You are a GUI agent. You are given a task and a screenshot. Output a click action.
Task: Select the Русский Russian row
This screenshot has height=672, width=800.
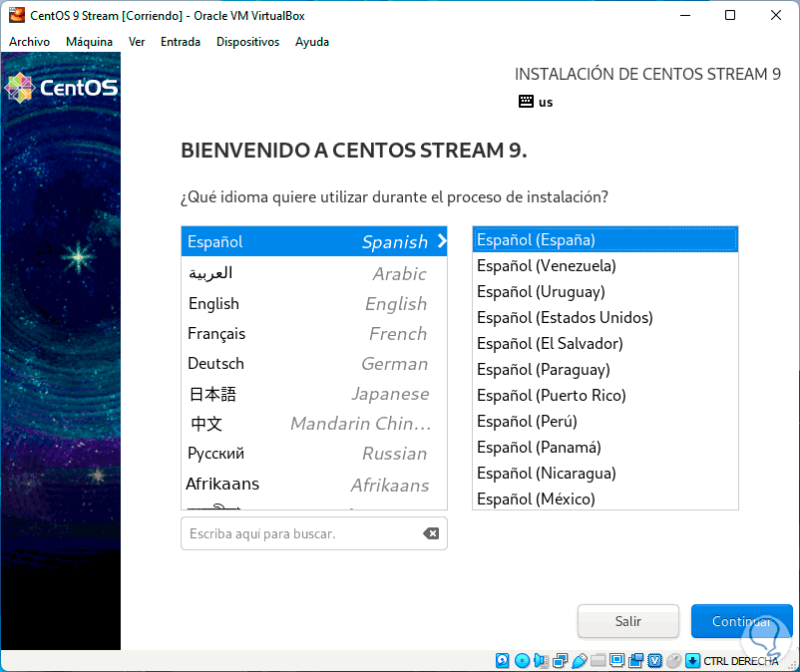click(314, 454)
